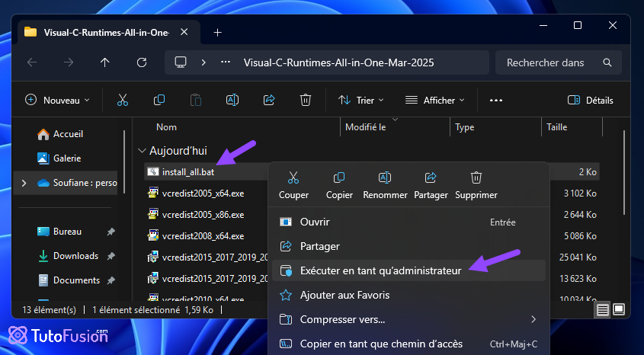Select Exécuter en tant qu'administrateur
The width and height of the screenshot is (644, 355).
(x=409, y=270)
